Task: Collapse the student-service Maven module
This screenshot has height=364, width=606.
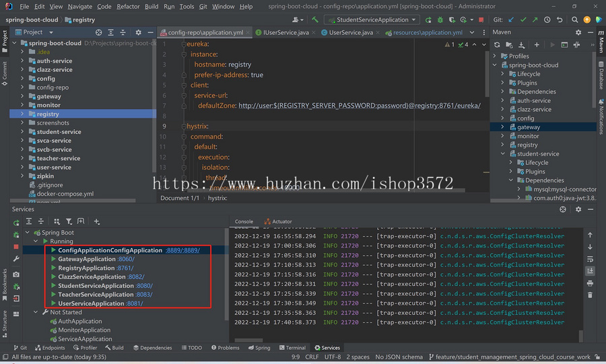Action: (x=502, y=153)
